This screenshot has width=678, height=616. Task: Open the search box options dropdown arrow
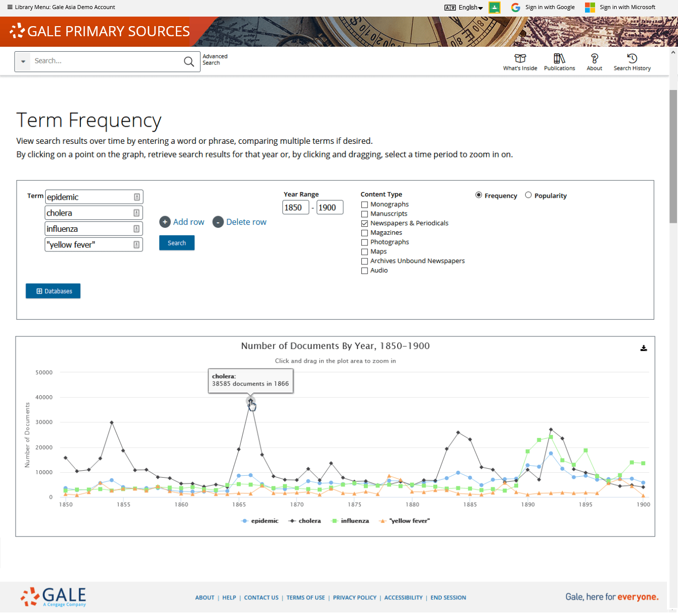(x=23, y=61)
